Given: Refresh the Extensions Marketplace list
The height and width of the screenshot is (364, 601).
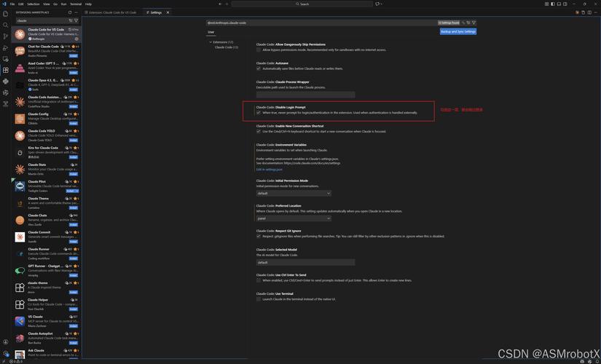Looking at the screenshot, I should (x=70, y=12).
